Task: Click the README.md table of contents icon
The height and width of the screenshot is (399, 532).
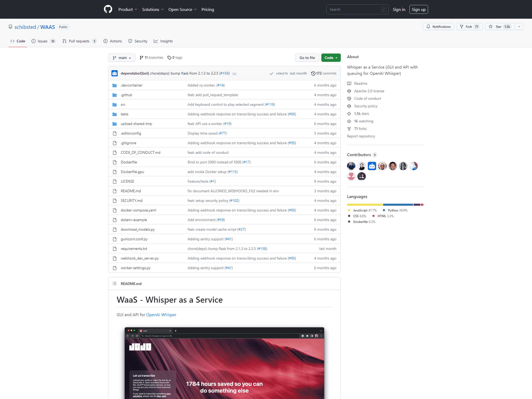Action: tap(115, 283)
